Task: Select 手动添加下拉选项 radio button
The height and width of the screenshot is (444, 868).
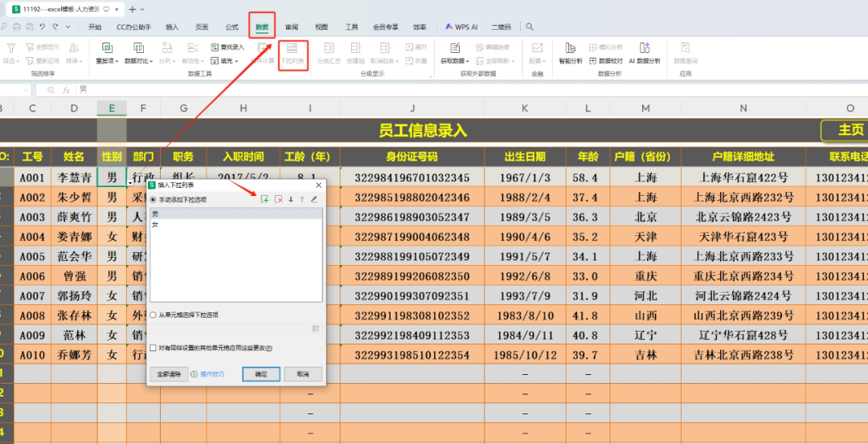Action: point(154,199)
